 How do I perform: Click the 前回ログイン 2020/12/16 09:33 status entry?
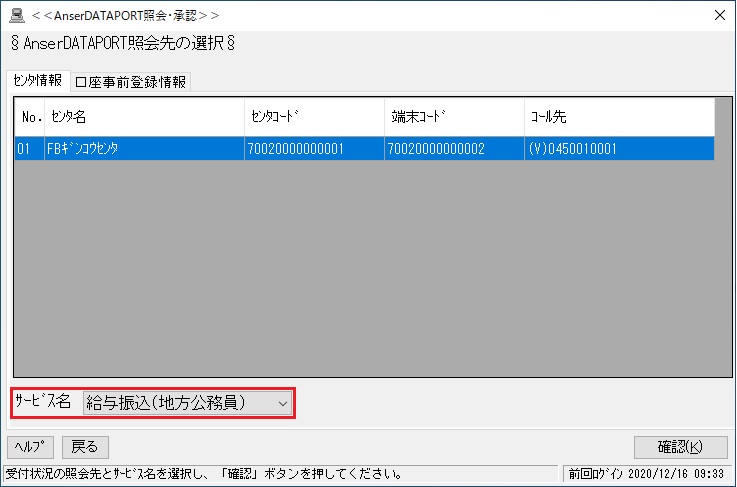point(646,473)
